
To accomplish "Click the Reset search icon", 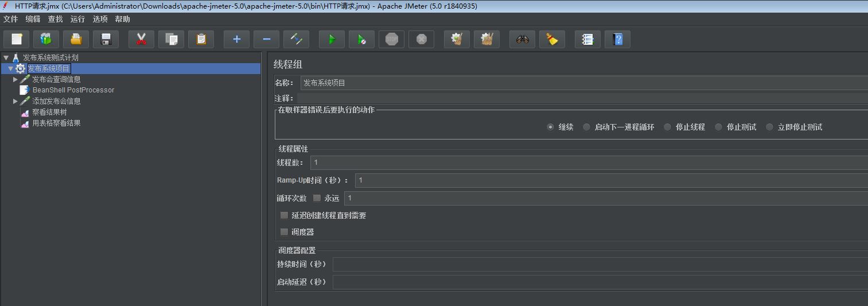I will pos(552,39).
